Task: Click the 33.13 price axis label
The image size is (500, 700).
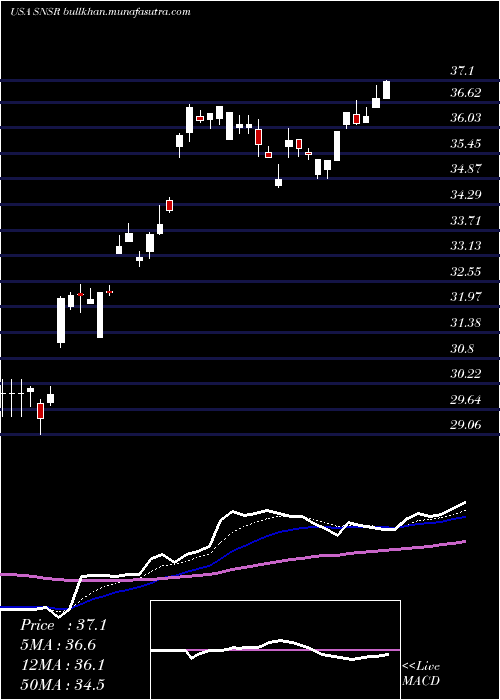Action: [466, 246]
